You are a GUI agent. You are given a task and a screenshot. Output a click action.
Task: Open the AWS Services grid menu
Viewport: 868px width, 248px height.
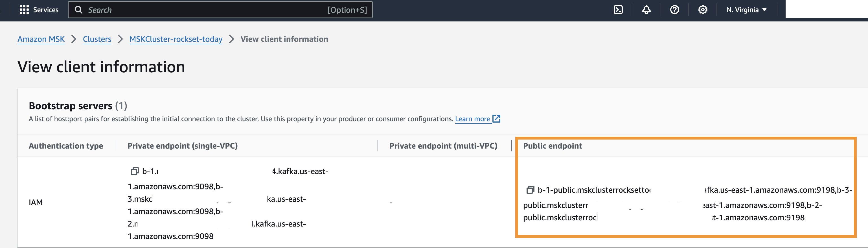coord(24,10)
